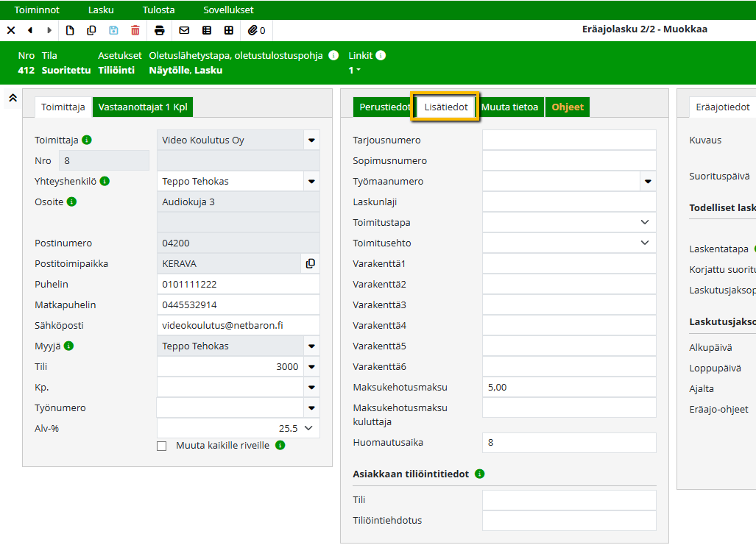
Task: Expand the Alv-% dropdown
Action: [308, 428]
